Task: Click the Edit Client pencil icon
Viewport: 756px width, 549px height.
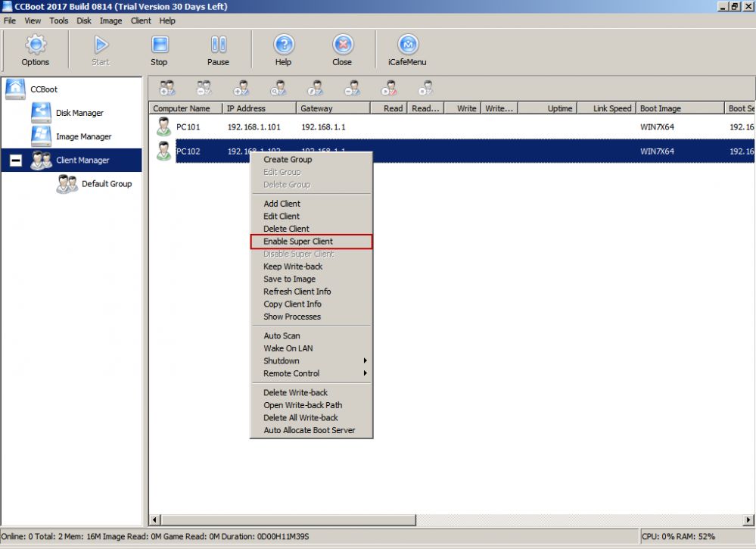Action: click(x=316, y=89)
